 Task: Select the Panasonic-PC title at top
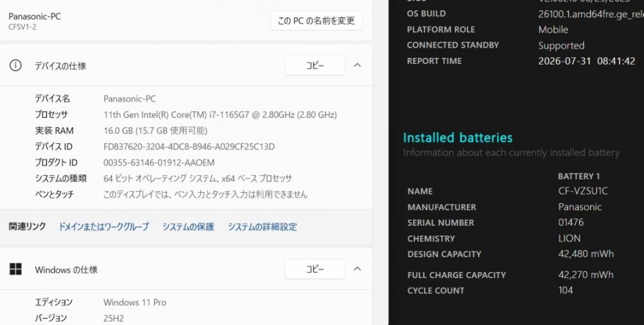(x=35, y=17)
